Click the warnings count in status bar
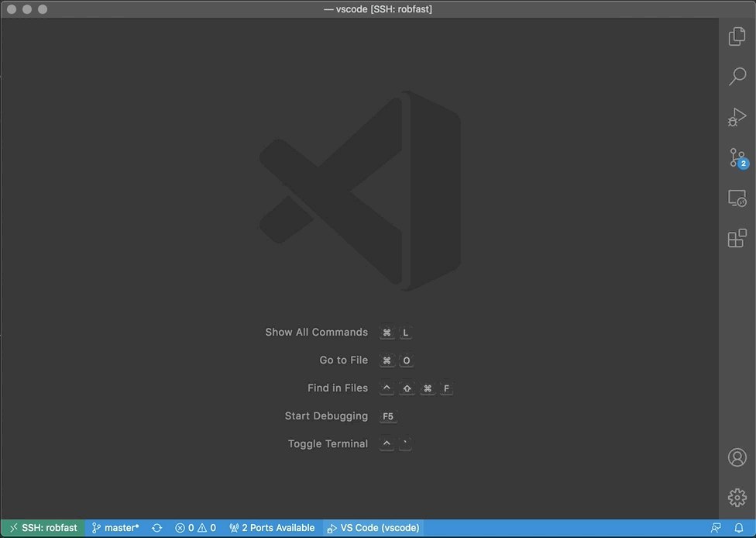 point(208,528)
